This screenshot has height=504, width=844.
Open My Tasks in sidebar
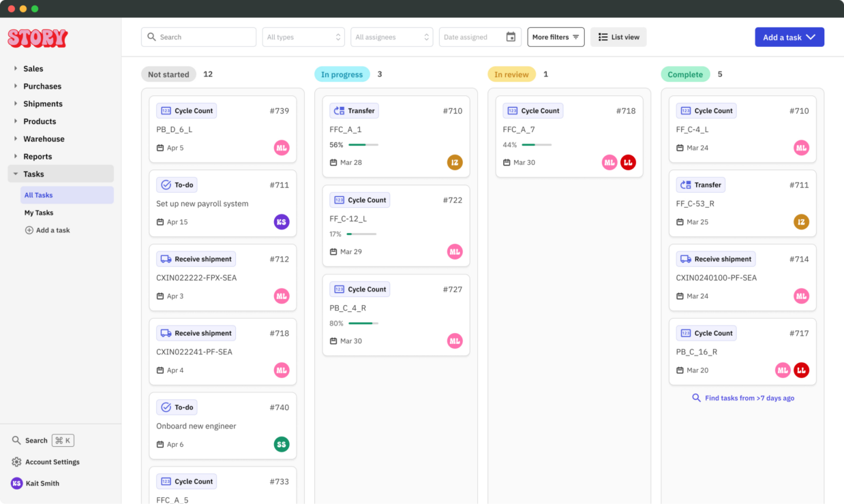pyautogui.click(x=67, y=212)
